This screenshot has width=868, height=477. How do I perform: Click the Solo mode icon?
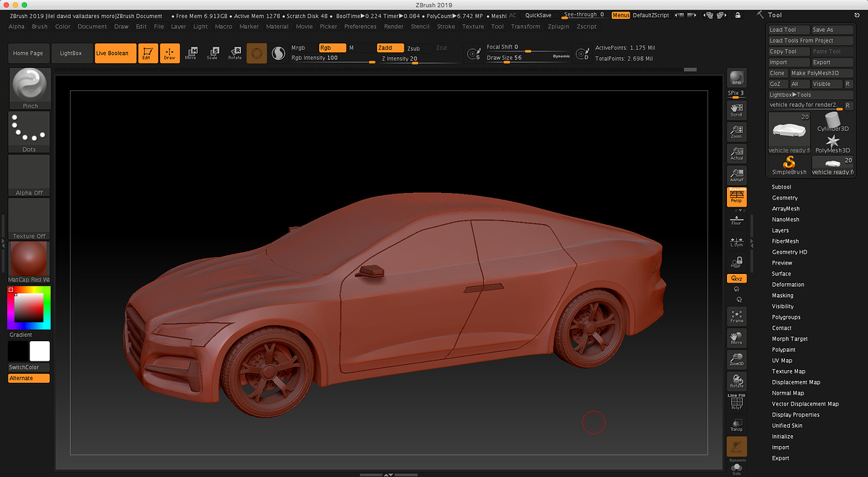tap(736, 468)
